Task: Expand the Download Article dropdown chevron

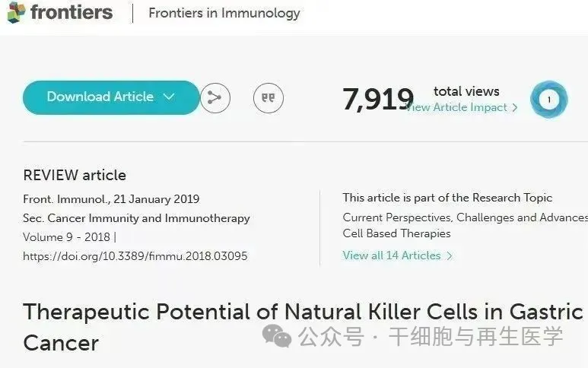Action: (x=169, y=97)
